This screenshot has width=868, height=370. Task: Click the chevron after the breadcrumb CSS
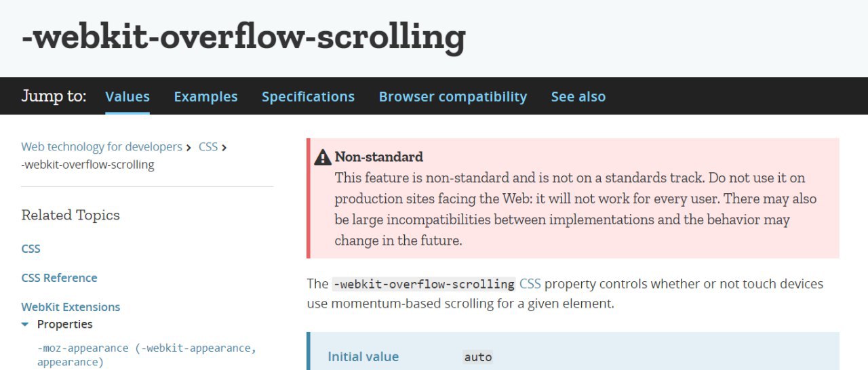224,147
